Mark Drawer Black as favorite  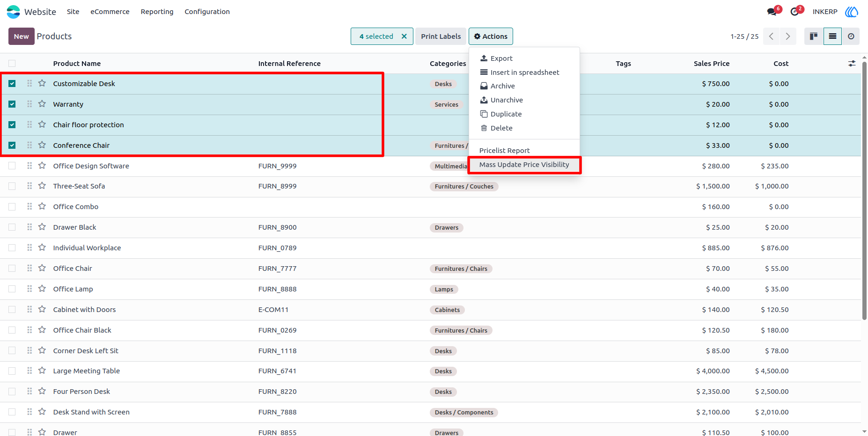tap(42, 227)
